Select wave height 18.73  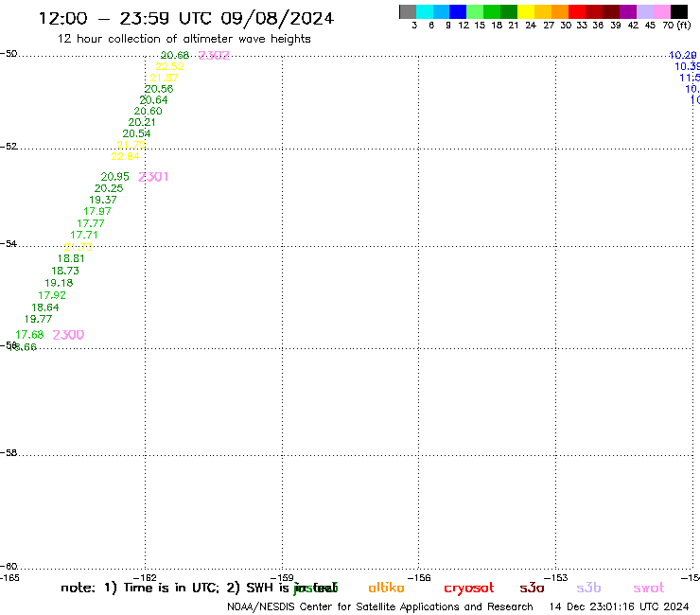click(65, 271)
